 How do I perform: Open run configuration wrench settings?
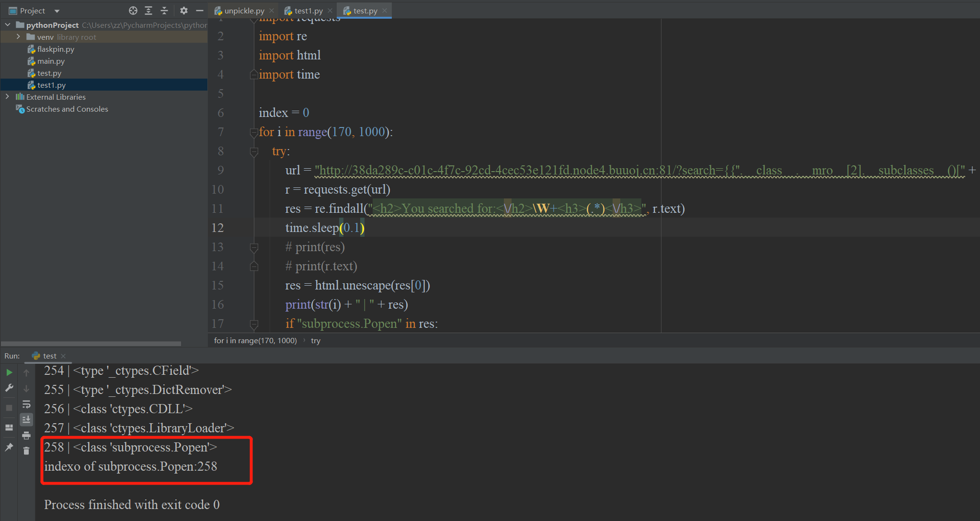click(x=9, y=388)
